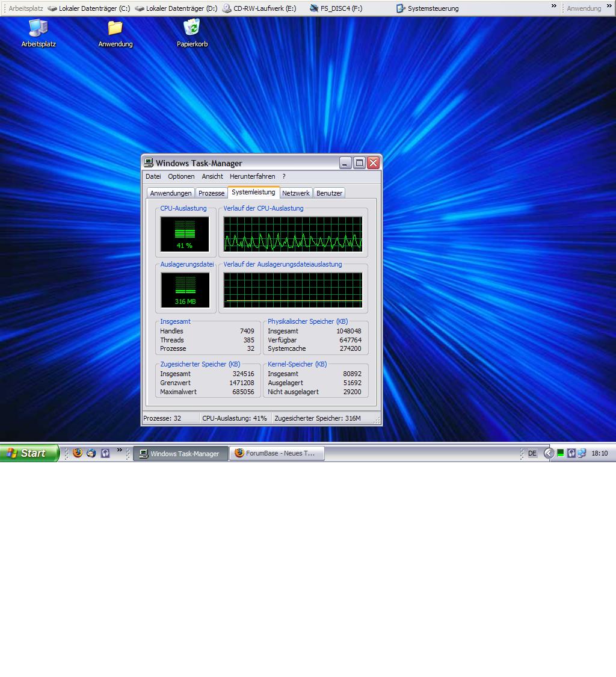
Task: Switch to the Prozesse tab
Action: click(x=212, y=193)
